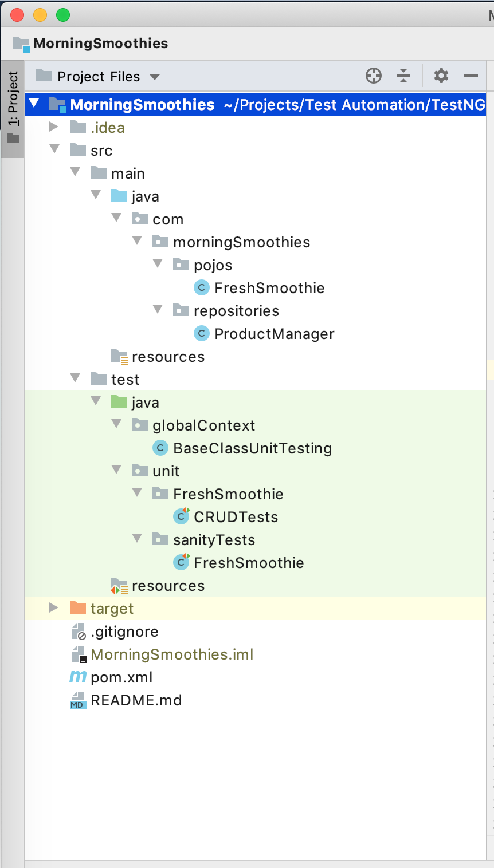Open the gear settings icon in Project panel

(x=441, y=76)
